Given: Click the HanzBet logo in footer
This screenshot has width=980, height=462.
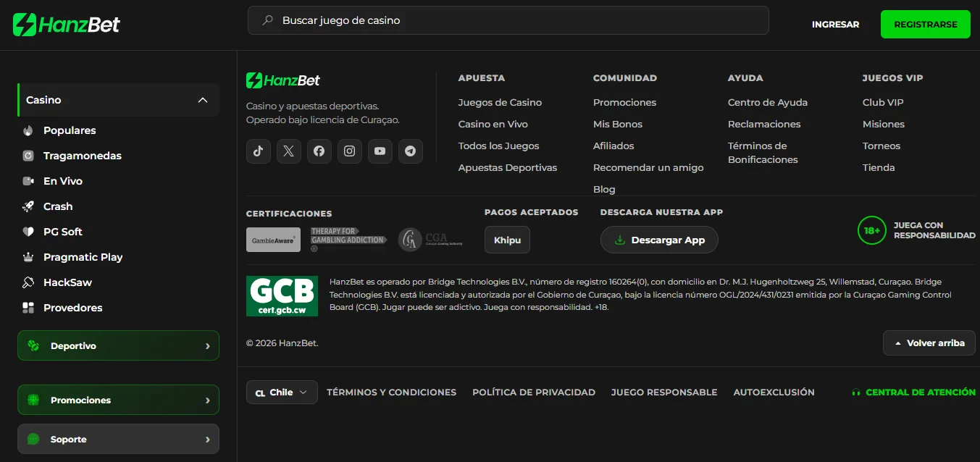Looking at the screenshot, I should pyautogui.click(x=283, y=80).
